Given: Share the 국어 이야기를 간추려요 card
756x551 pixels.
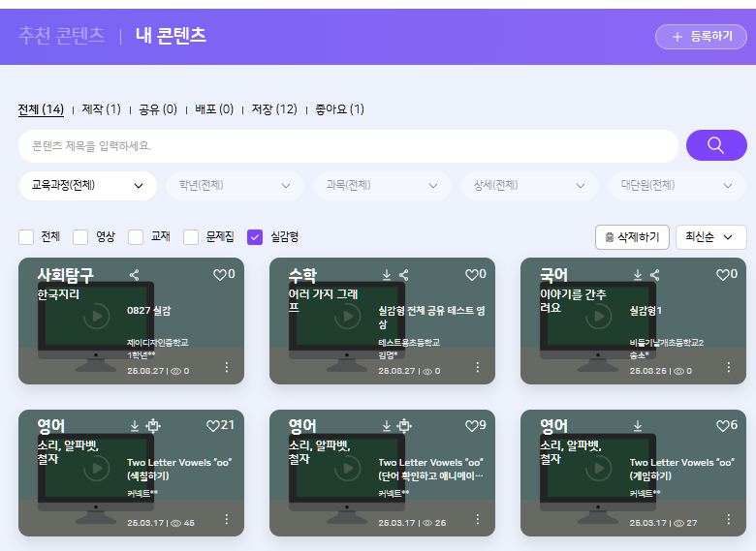Looking at the screenshot, I should [x=655, y=275].
